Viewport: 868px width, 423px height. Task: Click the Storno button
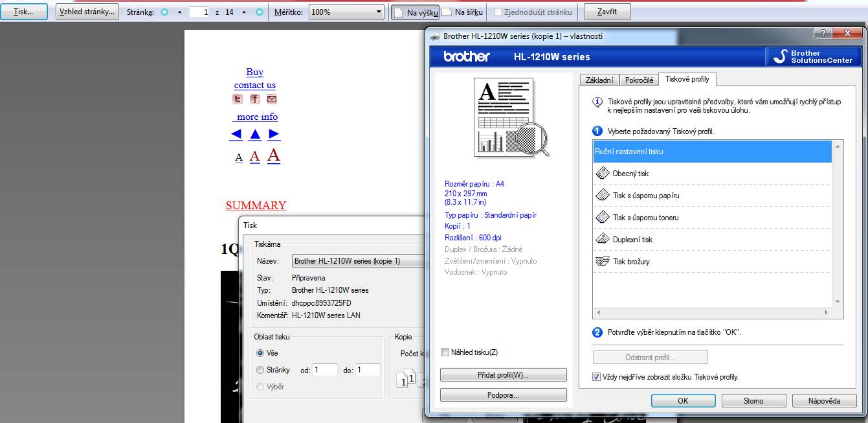753,401
